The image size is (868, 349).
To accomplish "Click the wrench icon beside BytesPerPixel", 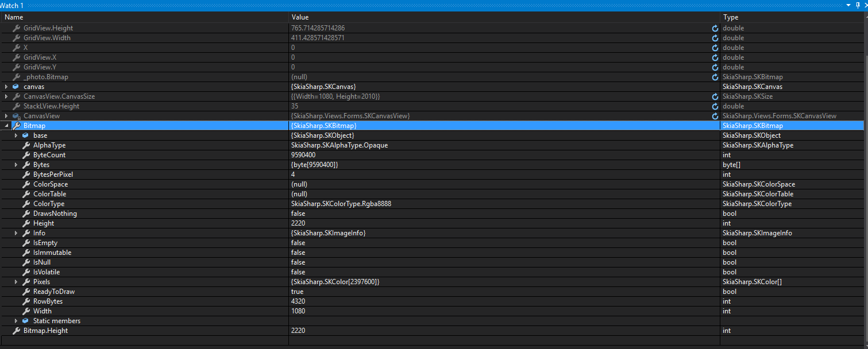I will pos(26,174).
